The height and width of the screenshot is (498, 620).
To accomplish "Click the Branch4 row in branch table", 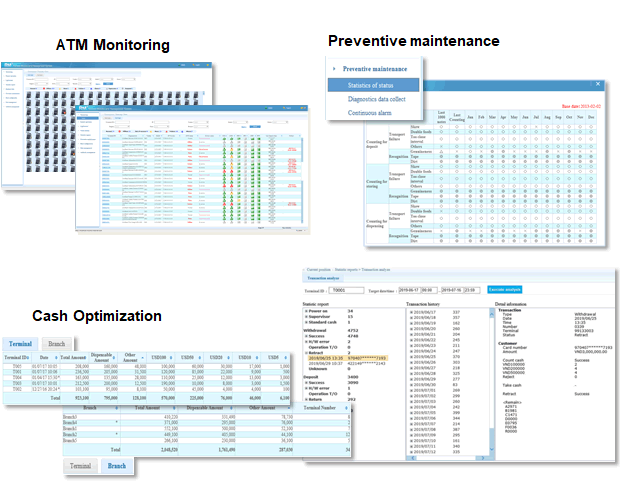I will (x=206, y=423).
